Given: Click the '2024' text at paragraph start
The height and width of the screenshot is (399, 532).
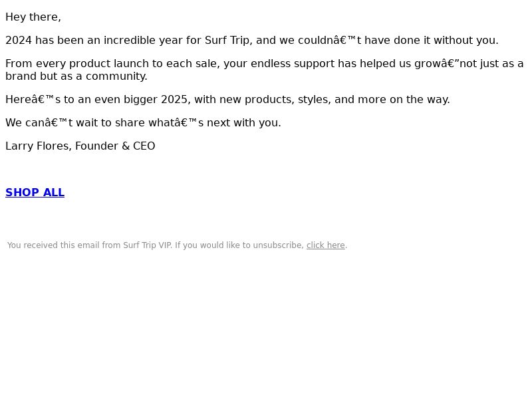Looking at the screenshot, I should (x=19, y=41).
